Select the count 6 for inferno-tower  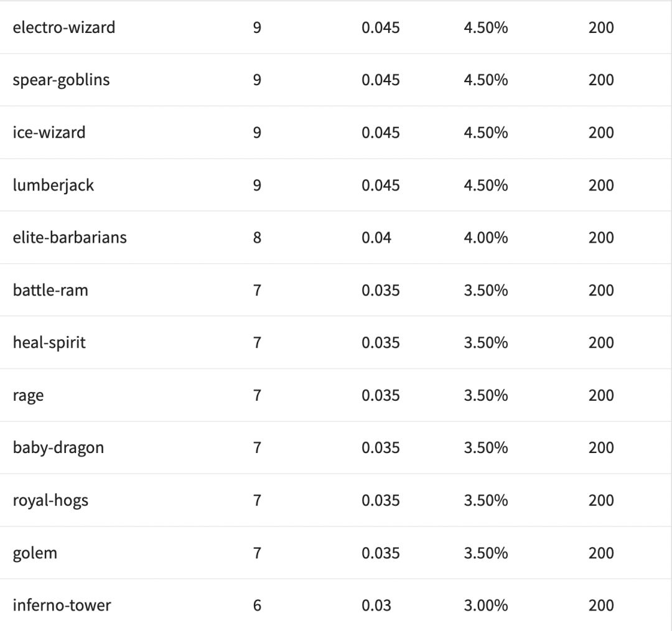click(x=257, y=605)
